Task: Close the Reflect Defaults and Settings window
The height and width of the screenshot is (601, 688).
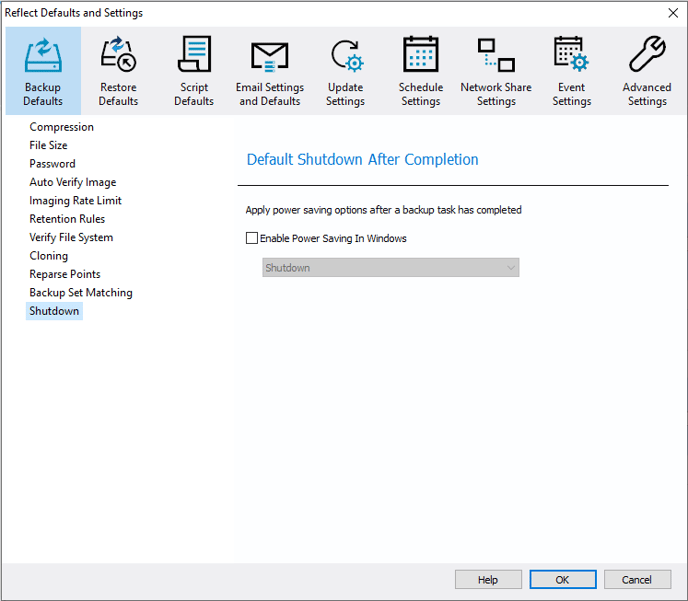Action: [x=673, y=13]
